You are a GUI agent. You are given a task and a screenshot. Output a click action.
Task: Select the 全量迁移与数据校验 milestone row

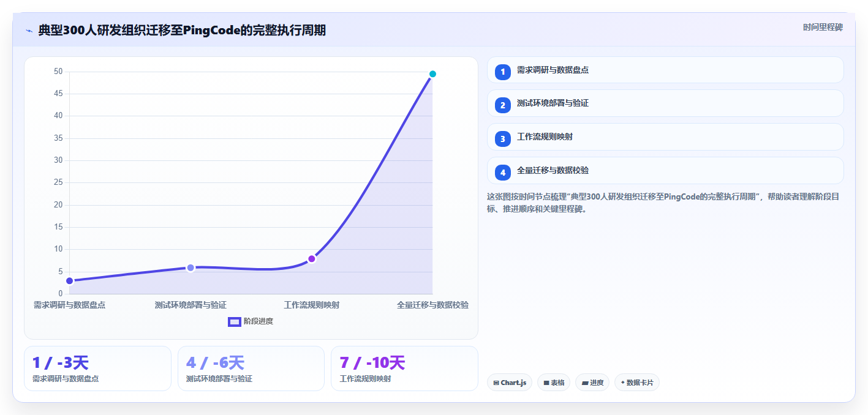[665, 170]
